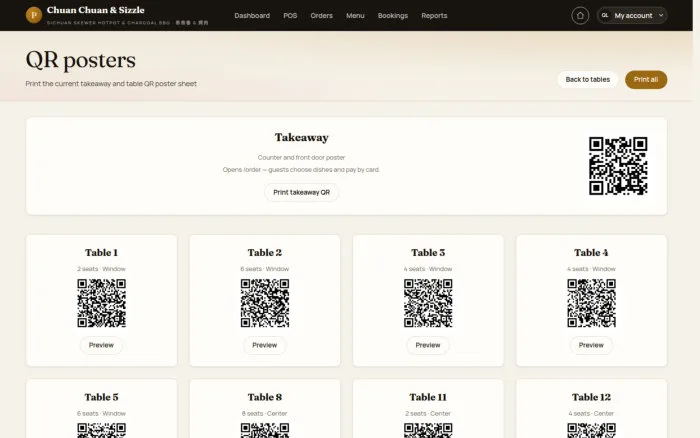
Task: Preview the Table 2 poster
Action: coord(265,345)
